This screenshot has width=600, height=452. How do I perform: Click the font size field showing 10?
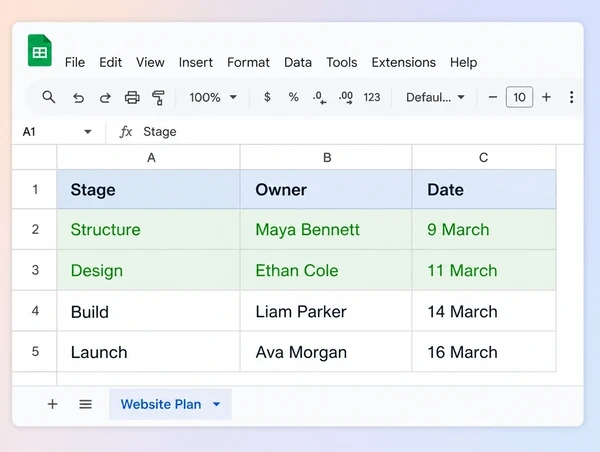tap(519, 97)
